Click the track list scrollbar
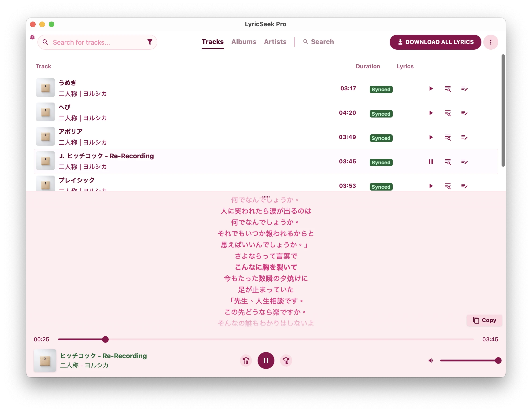This screenshot has width=532, height=412. [x=503, y=110]
